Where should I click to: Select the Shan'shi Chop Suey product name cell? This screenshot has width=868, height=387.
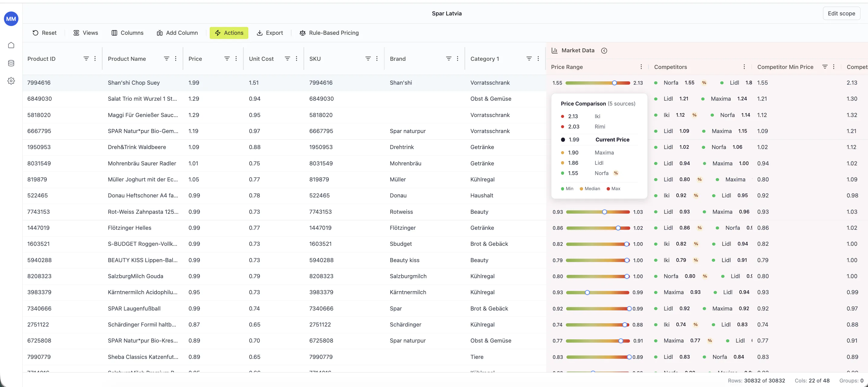click(x=134, y=83)
